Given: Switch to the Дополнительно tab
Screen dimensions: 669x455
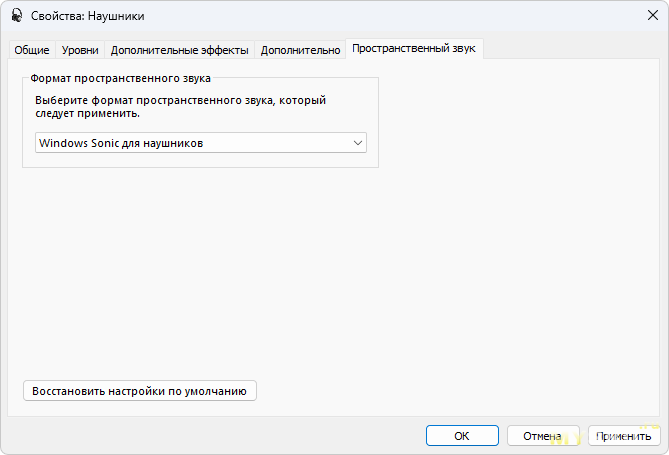Looking at the screenshot, I should [300, 50].
